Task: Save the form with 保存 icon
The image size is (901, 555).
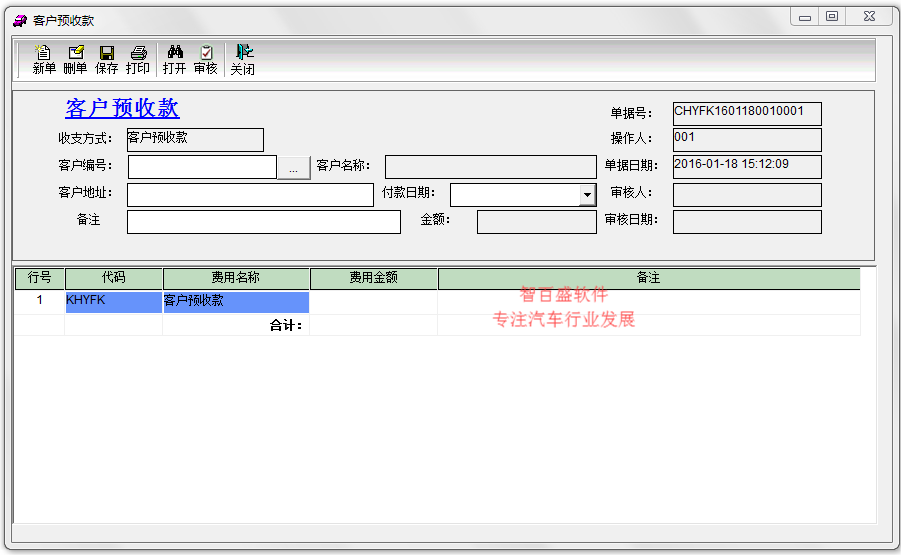Action: (106, 60)
